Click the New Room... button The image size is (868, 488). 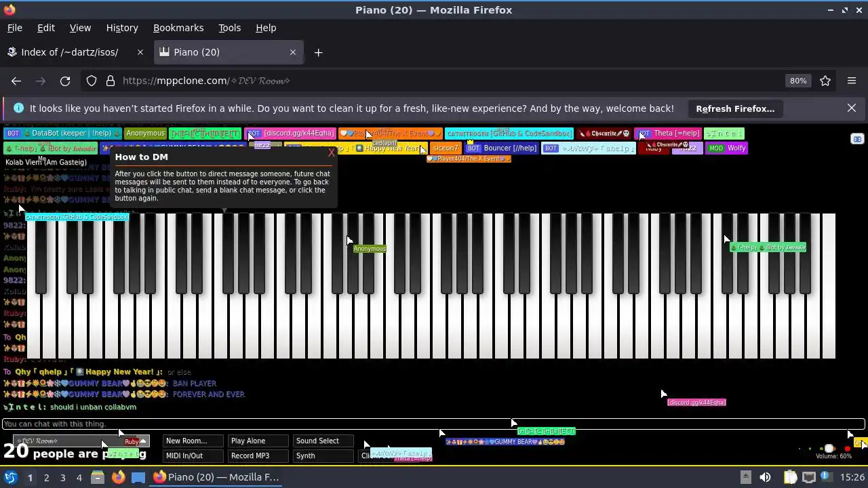tap(192, 441)
